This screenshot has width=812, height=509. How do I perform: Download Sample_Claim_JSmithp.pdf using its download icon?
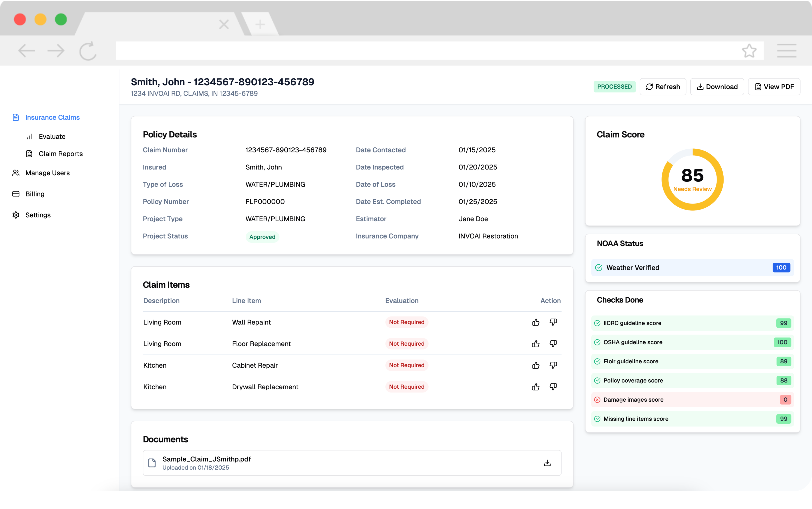(x=547, y=463)
